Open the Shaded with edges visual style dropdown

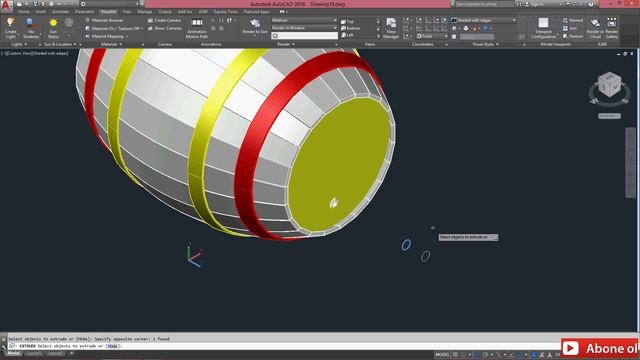click(483, 20)
